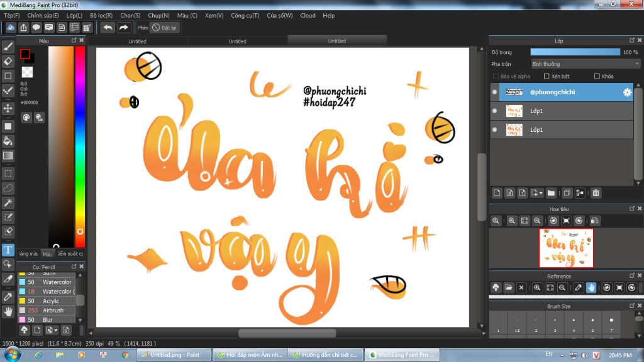Screen dimensions: 644x362
Task: Click the navigator preview thumbnail
Action: pos(567,248)
